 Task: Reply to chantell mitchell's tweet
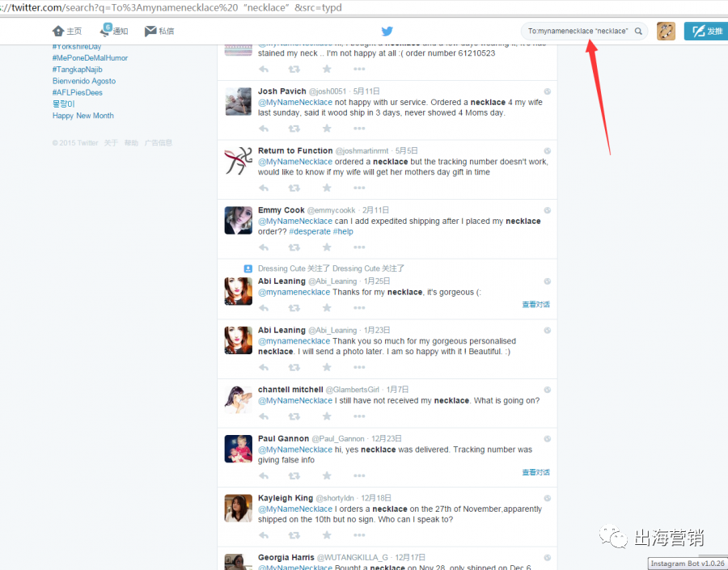tap(264, 416)
